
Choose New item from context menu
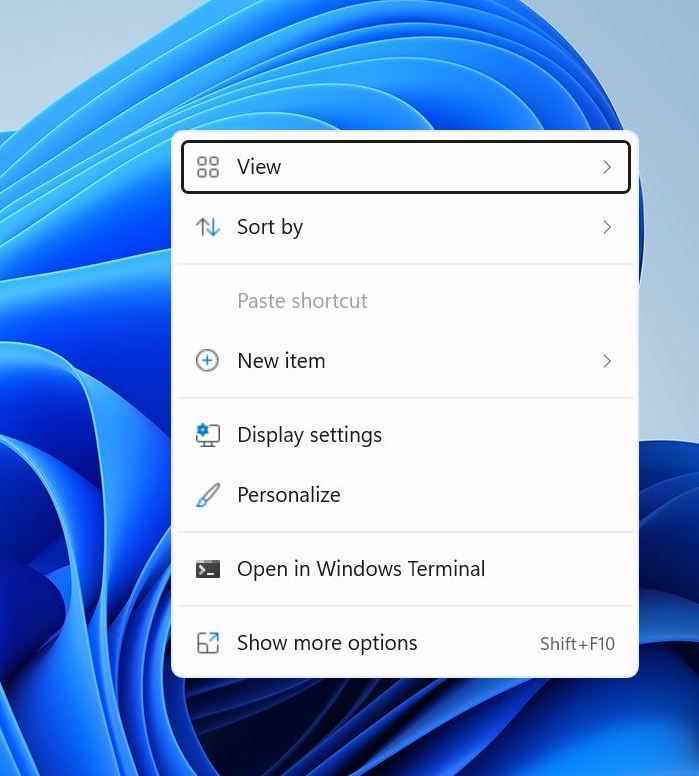click(x=405, y=361)
